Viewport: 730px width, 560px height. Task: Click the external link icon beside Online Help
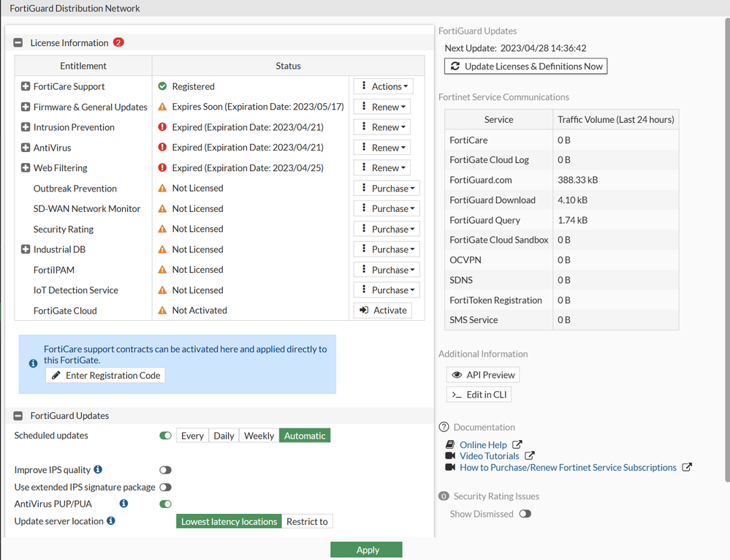[x=517, y=444]
